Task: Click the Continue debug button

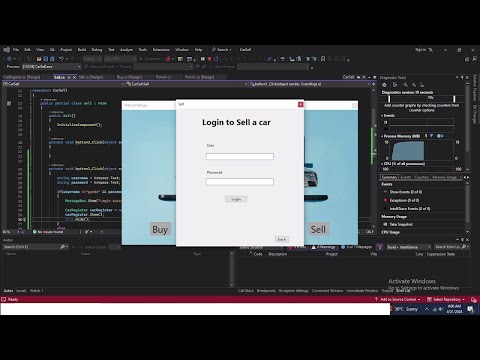Action: (150, 59)
